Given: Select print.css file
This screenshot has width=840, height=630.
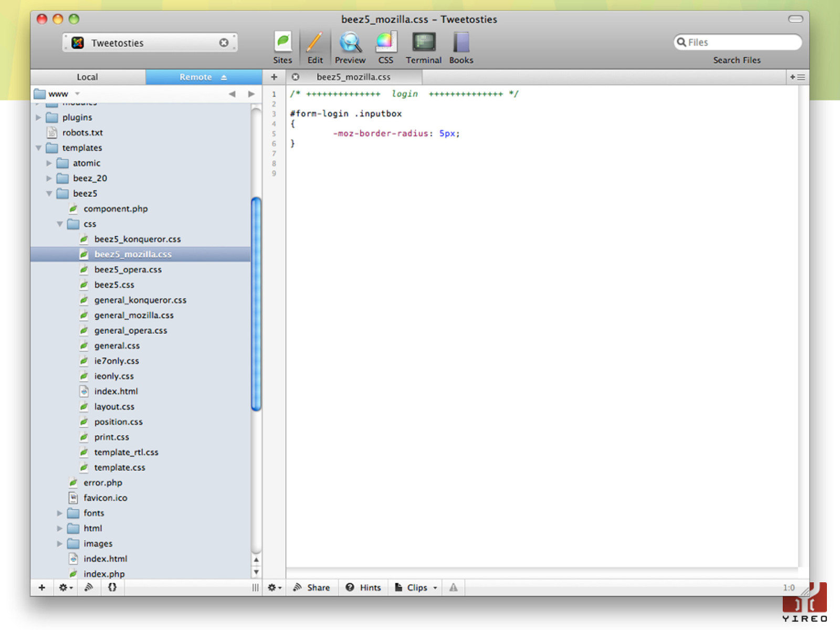Looking at the screenshot, I should pyautogui.click(x=141, y=437).
